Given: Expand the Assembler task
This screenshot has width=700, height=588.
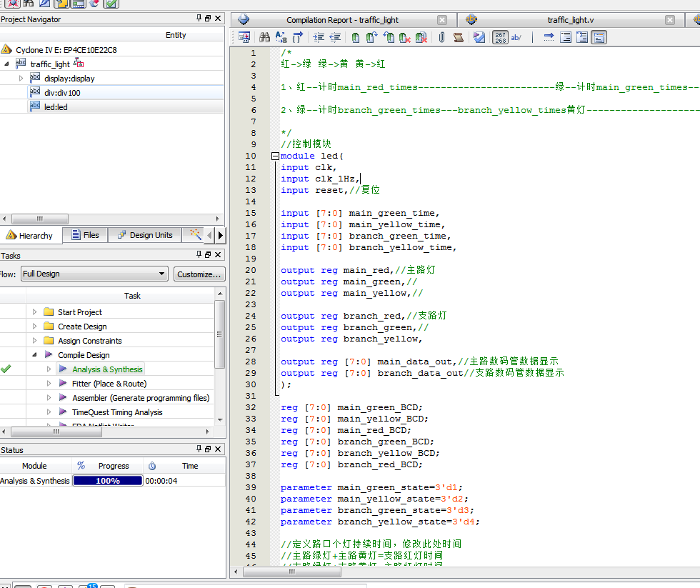Looking at the screenshot, I should click(49, 398).
